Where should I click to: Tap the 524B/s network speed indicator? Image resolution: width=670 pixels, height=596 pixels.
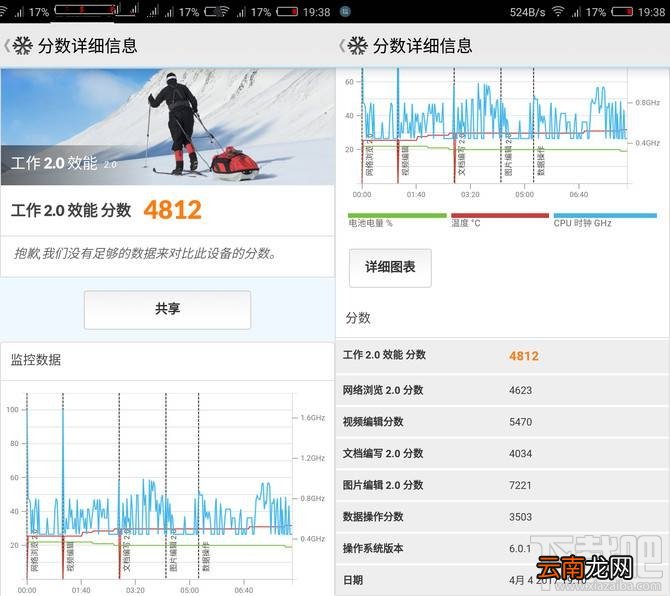point(527,12)
